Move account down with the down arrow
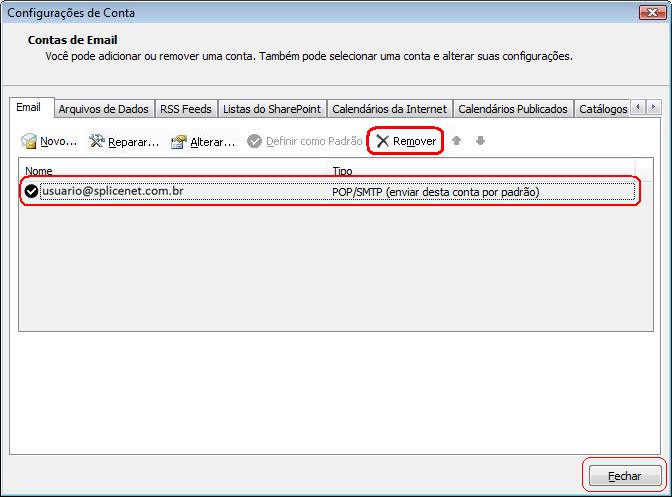 [481, 141]
